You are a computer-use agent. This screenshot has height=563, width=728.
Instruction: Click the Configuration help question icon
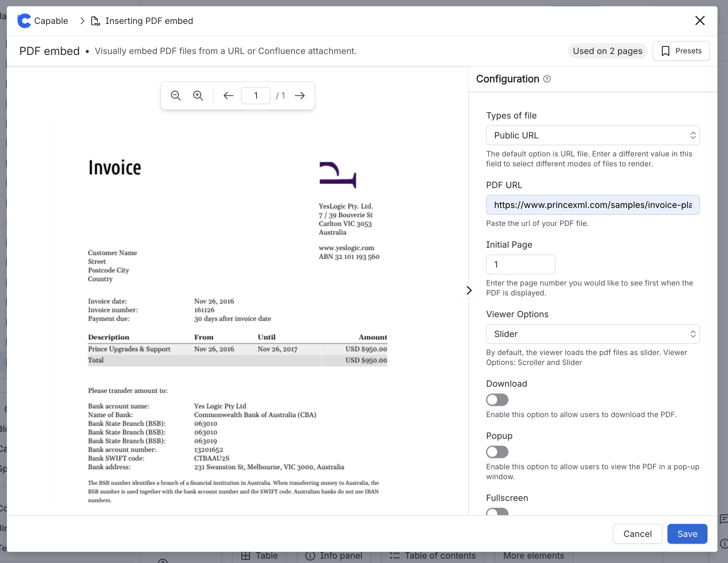pos(547,79)
